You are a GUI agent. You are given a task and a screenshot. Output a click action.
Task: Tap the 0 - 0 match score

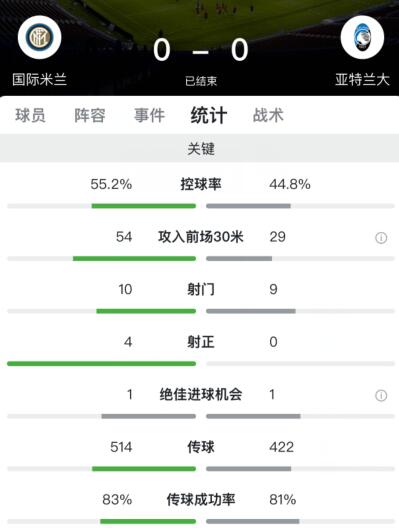201,50
